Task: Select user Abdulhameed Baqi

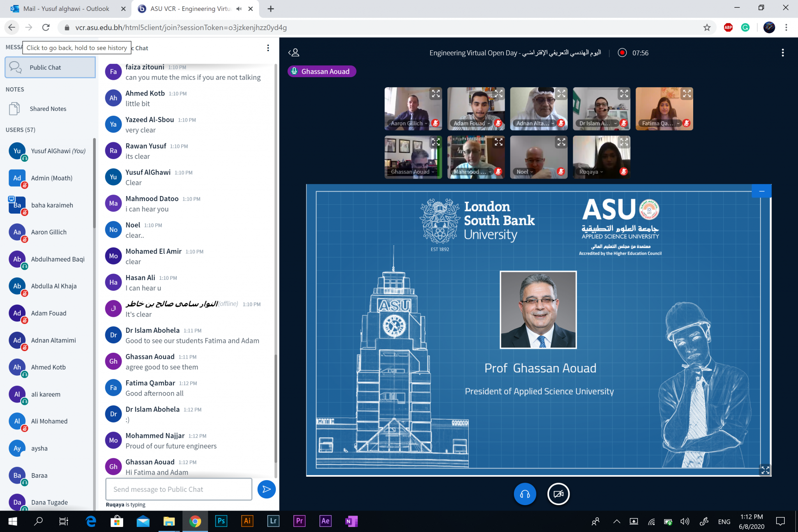Action: pos(49,260)
